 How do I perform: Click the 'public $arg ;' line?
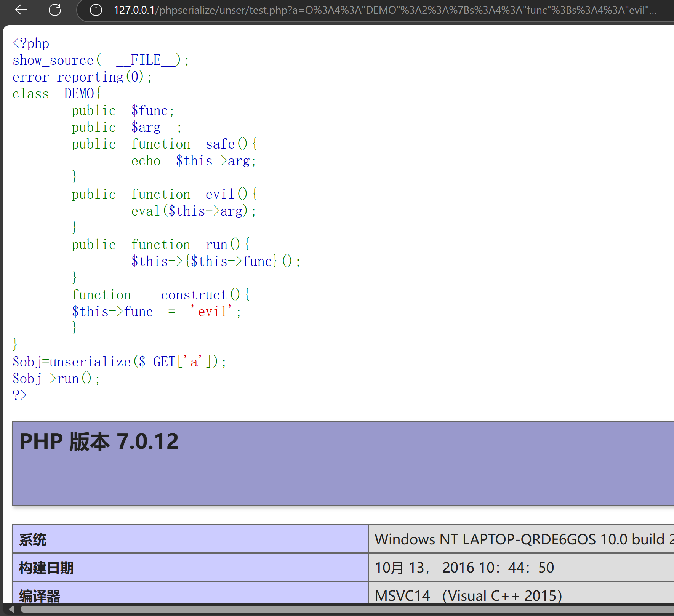pyautogui.click(x=126, y=127)
